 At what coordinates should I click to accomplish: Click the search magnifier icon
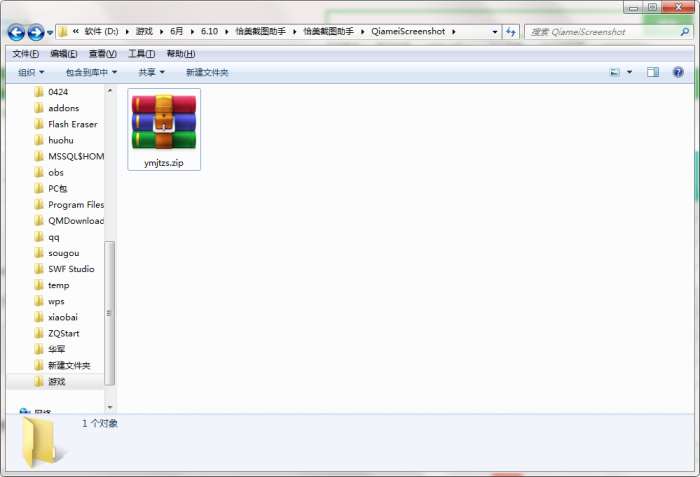tap(684, 32)
